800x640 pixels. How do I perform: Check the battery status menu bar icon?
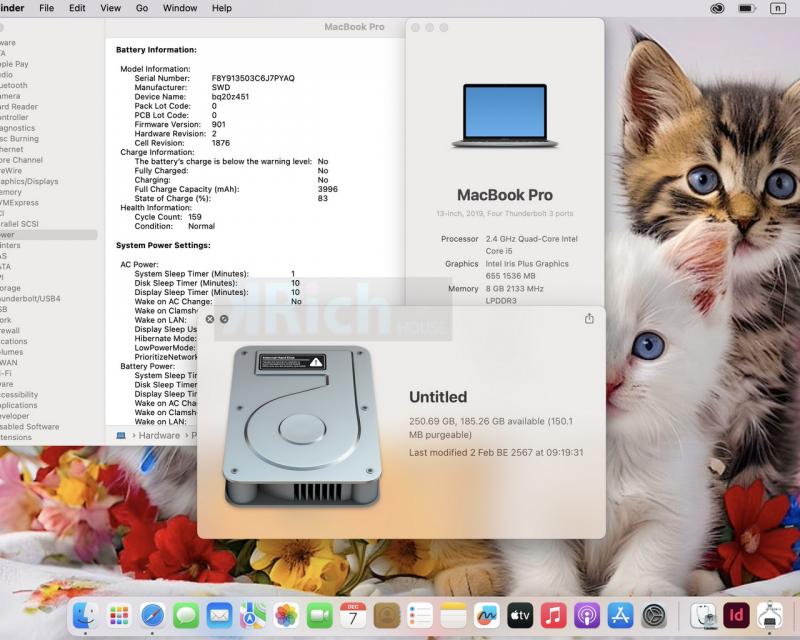[747, 8]
